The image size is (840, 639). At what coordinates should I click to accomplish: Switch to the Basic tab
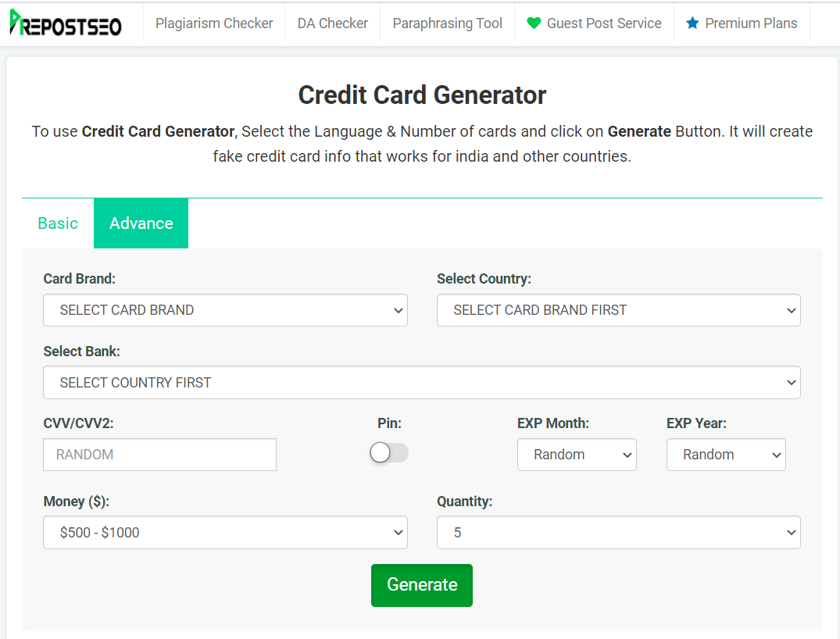point(58,223)
